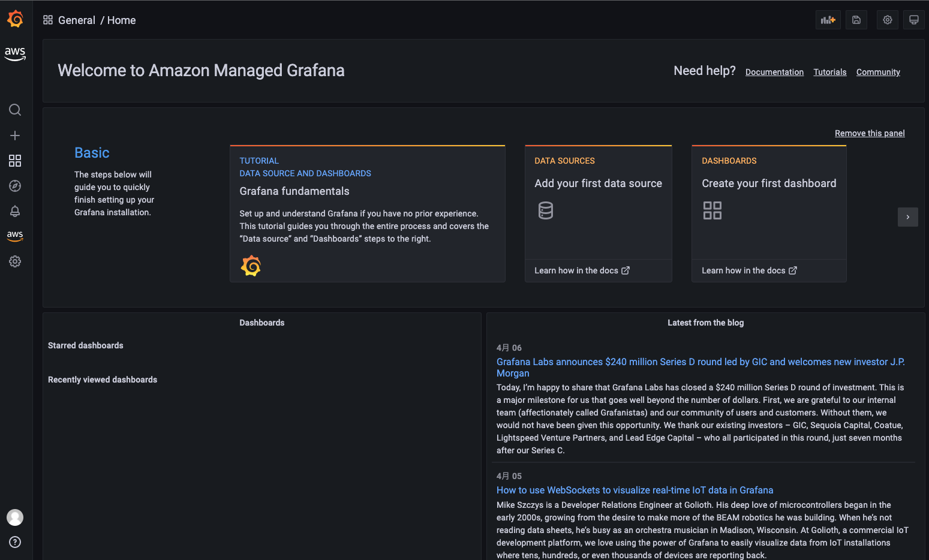929x560 pixels.
Task: Click the Grafana logo in the sidebar
Action: click(x=15, y=19)
